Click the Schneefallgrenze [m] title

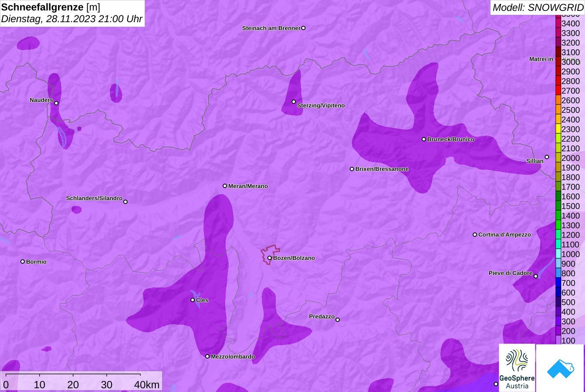(x=51, y=7)
